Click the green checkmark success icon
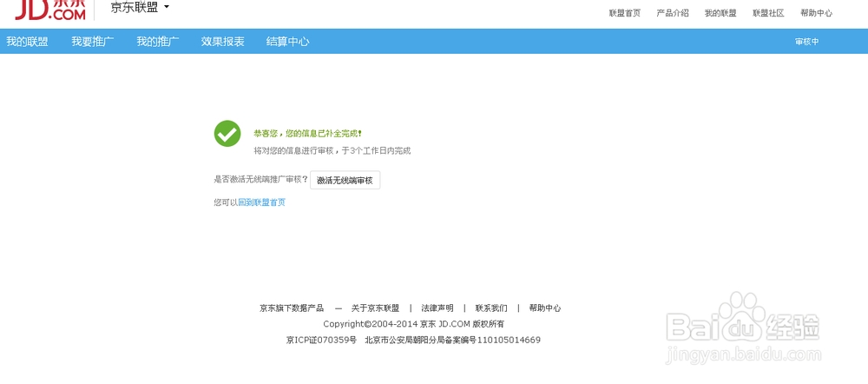This screenshot has height=384, width=868. pos(227,134)
